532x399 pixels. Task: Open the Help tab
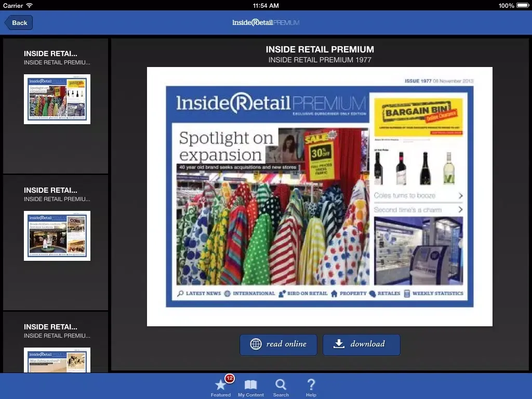click(x=311, y=388)
